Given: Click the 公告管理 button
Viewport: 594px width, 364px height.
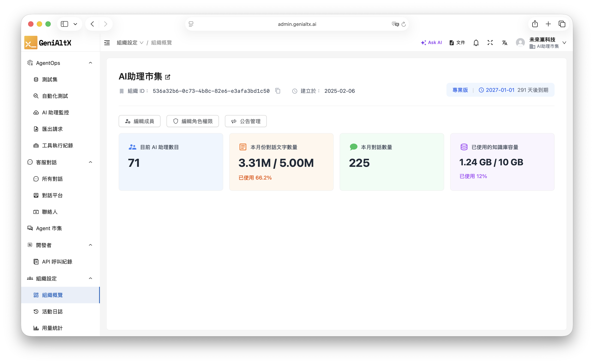Looking at the screenshot, I should [x=246, y=121].
